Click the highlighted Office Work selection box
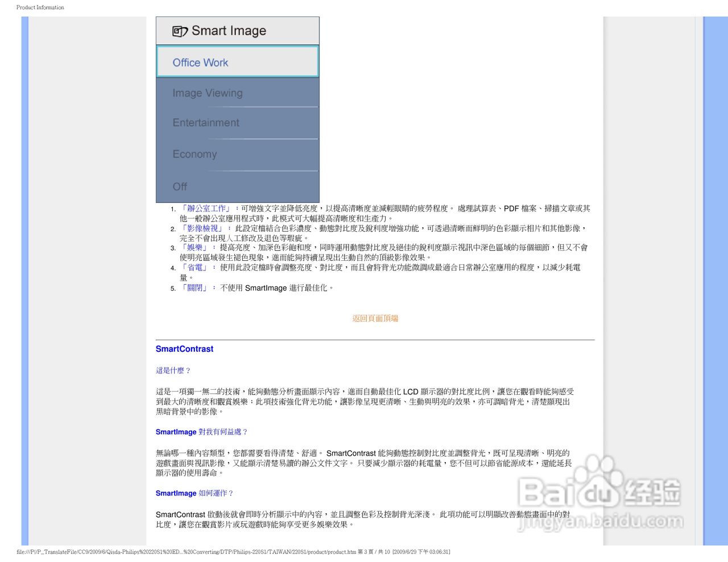Image resolution: width=728 pixels, height=562 pixels. tap(237, 63)
